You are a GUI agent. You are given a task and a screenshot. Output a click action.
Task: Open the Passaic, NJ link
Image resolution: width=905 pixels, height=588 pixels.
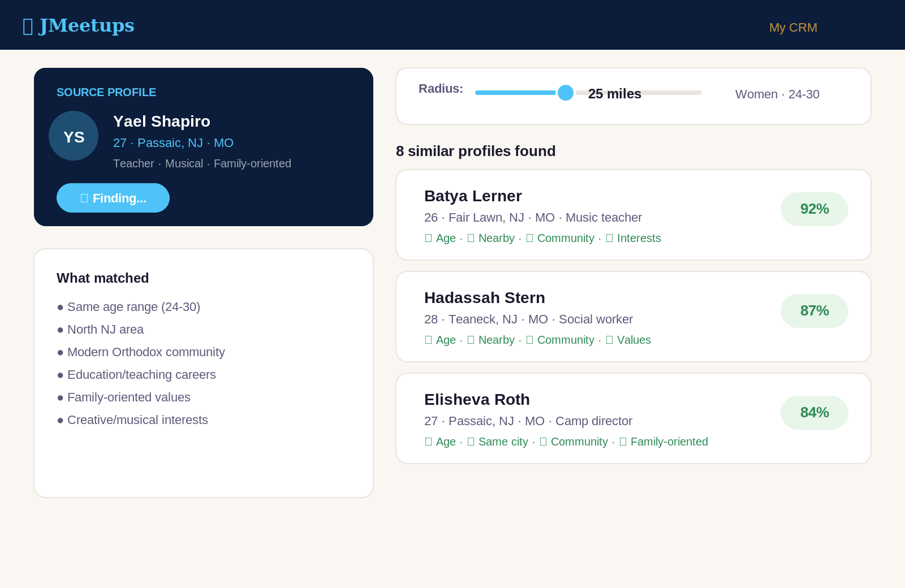[169, 142]
